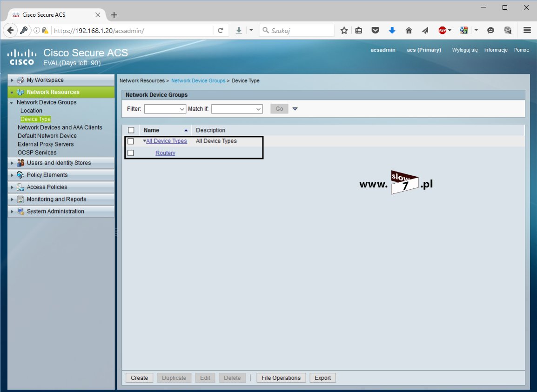Click System Administration section icon

pos(20,211)
